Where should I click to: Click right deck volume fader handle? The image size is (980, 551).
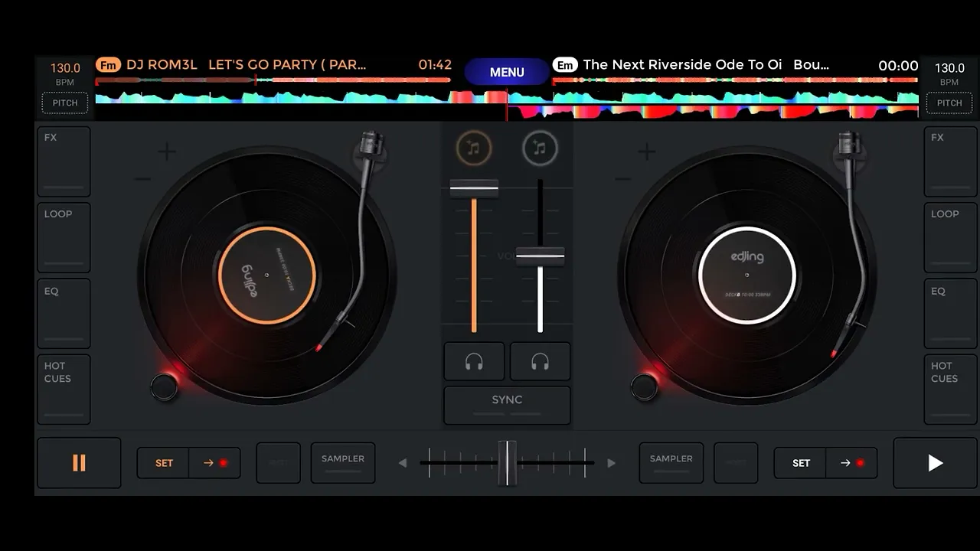point(540,256)
